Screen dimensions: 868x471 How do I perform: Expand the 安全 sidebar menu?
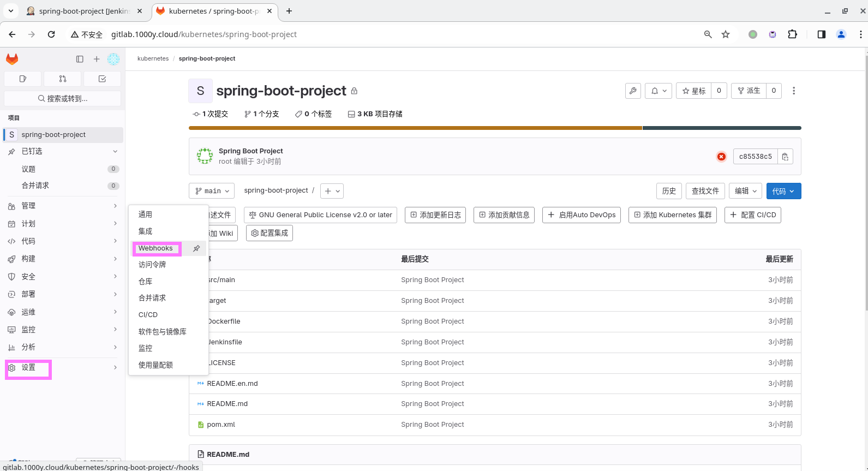coord(63,277)
